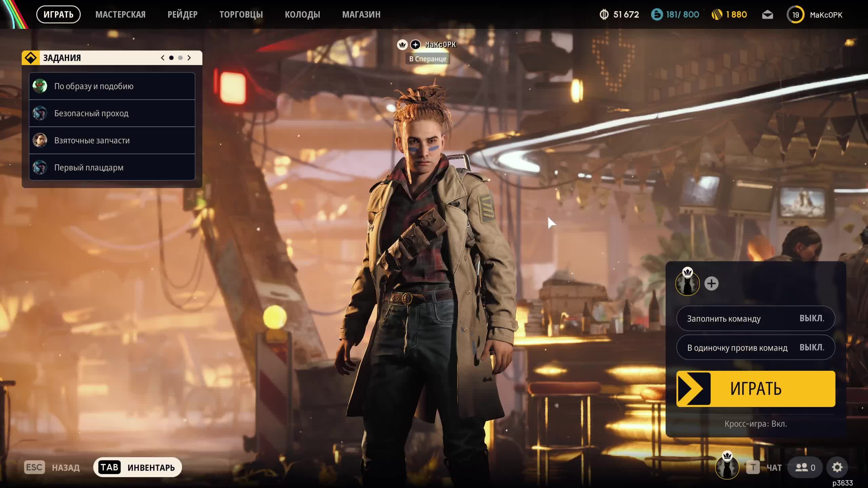Viewport: 868px width, 488px height.
Task: Click the cat avatar in squad panel
Action: [x=687, y=284]
